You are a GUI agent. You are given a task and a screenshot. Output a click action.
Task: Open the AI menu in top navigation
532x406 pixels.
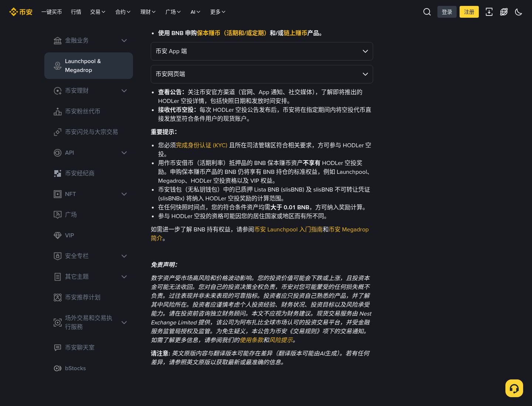tap(195, 12)
